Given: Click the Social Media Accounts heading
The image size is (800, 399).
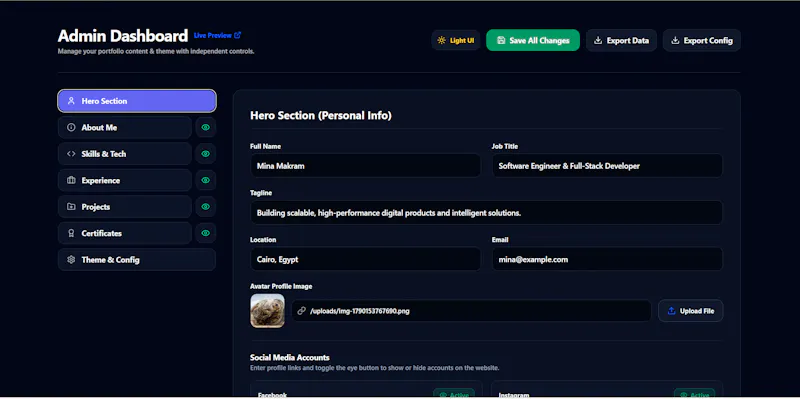Looking at the screenshot, I should [290, 358].
